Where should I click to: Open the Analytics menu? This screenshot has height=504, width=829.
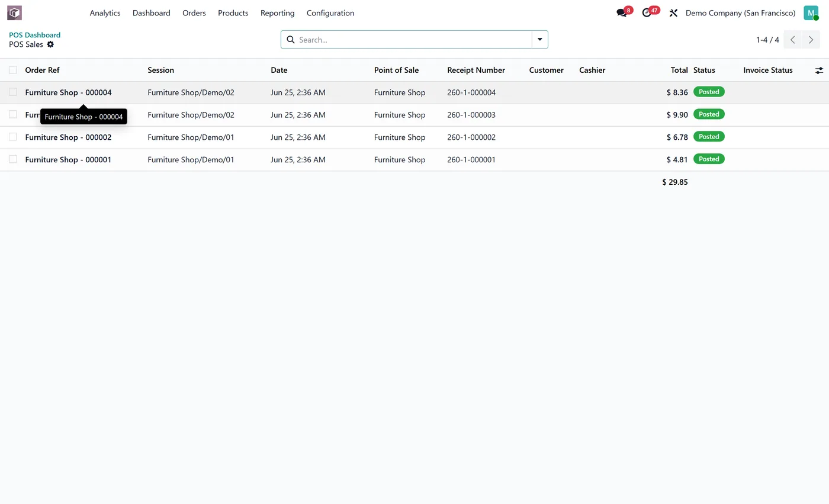coord(105,13)
